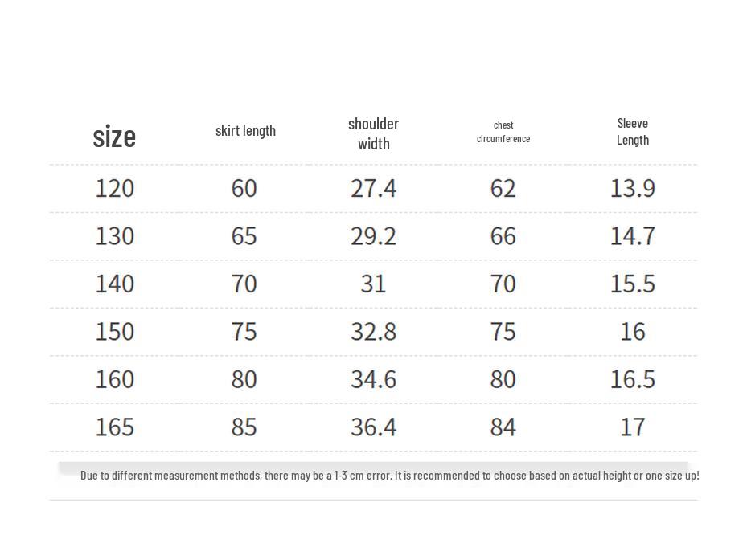Screen dimensions: 747x560
Task: Click the measurement error note text
Action: [390, 476]
